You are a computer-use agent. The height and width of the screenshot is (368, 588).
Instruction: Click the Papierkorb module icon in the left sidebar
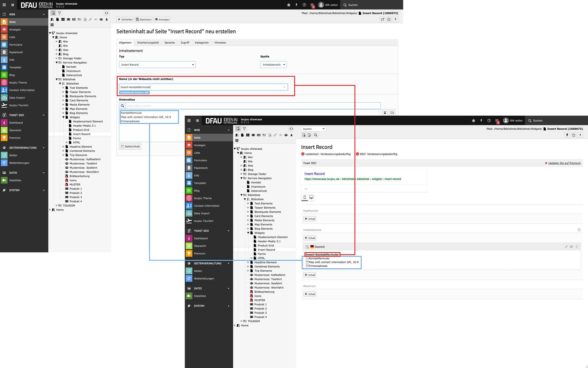click(x=4, y=52)
